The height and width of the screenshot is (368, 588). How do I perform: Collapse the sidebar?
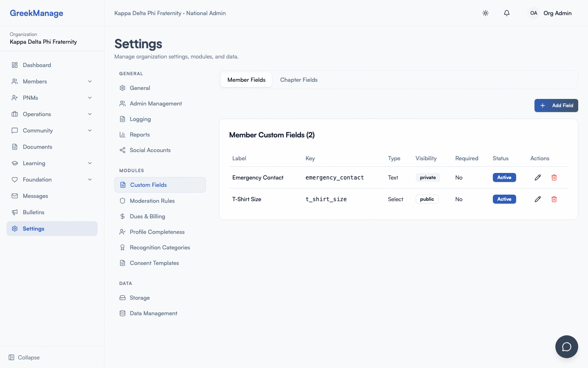[x=24, y=357]
